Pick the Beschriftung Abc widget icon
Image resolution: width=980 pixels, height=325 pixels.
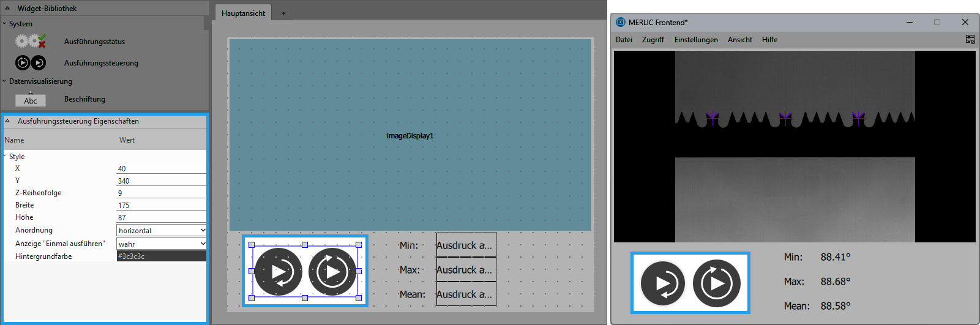(30, 100)
